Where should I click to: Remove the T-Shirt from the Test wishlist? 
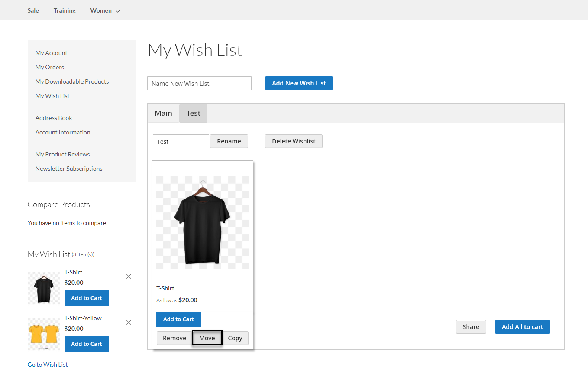click(x=174, y=338)
